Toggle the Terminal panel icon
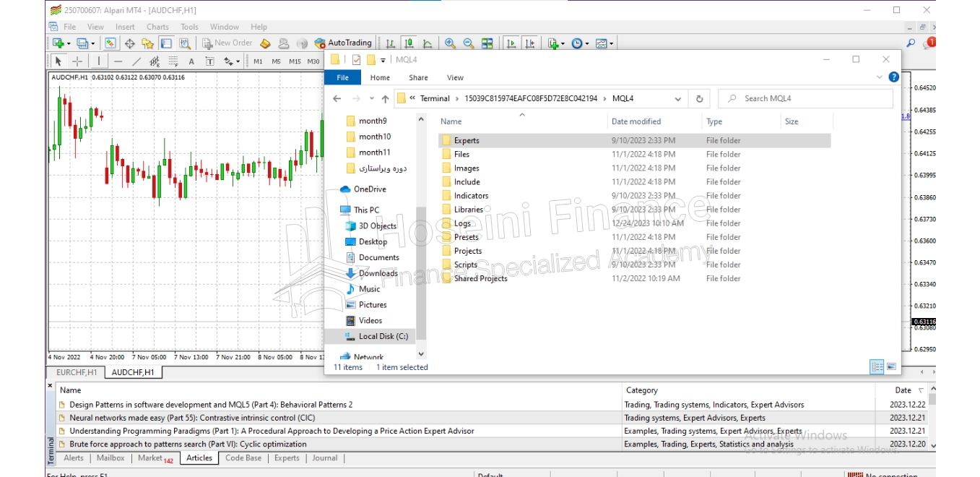The image size is (980, 477). 167,43
